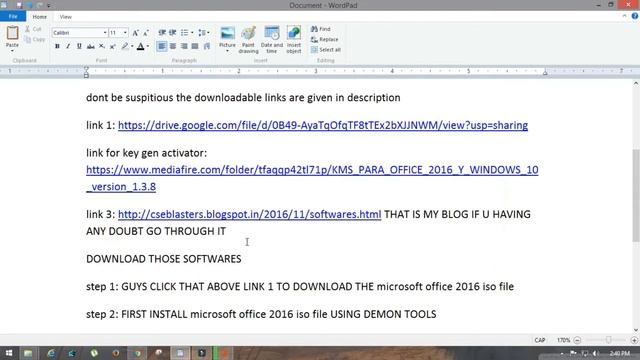The width and height of the screenshot is (640, 360).
Task: Open the Paragraph settings icon
Action: [x=207, y=47]
